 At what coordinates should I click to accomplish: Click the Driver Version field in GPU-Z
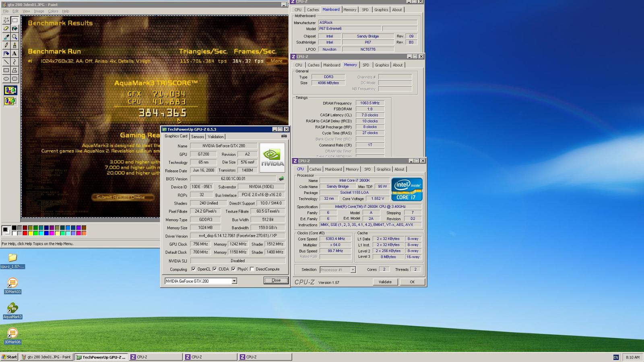[x=237, y=236]
